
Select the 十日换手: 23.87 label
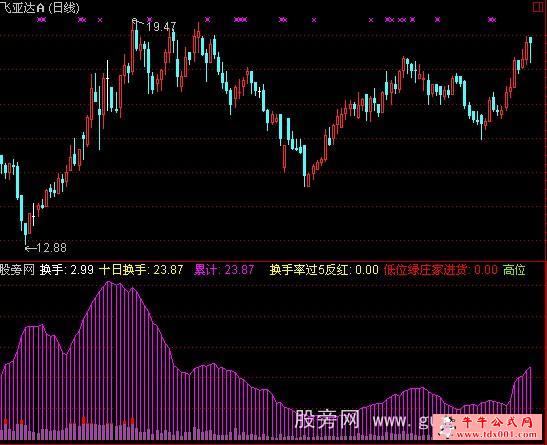(x=141, y=270)
